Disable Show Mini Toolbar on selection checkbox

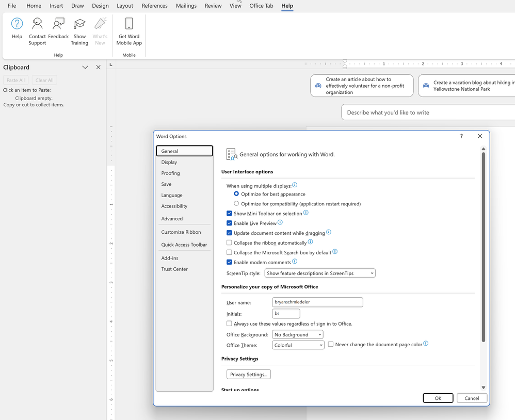click(x=230, y=214)
